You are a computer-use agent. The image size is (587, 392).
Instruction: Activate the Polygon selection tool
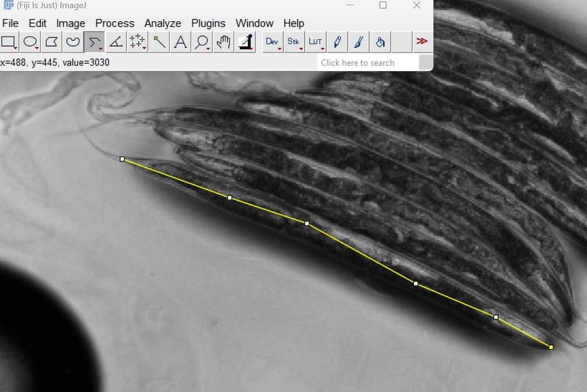pos(50,41)
